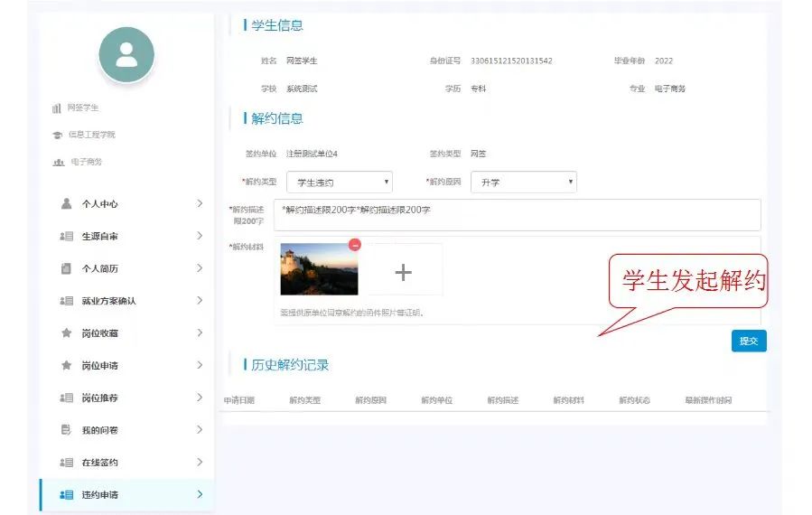Click the 在线签约 sidebar icon
812x515 pixels.
tap(66, 463)
